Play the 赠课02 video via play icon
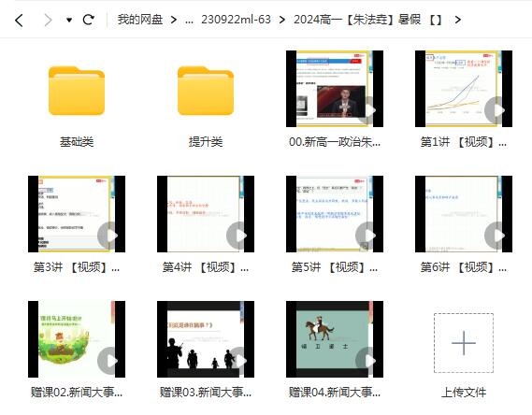 click(x=110, y=361)
